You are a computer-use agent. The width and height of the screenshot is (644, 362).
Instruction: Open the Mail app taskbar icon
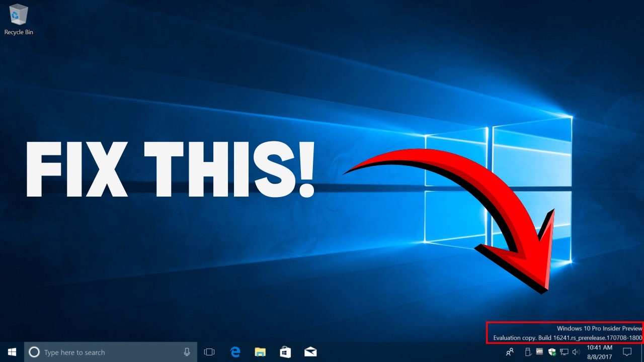tap(310, 352)
